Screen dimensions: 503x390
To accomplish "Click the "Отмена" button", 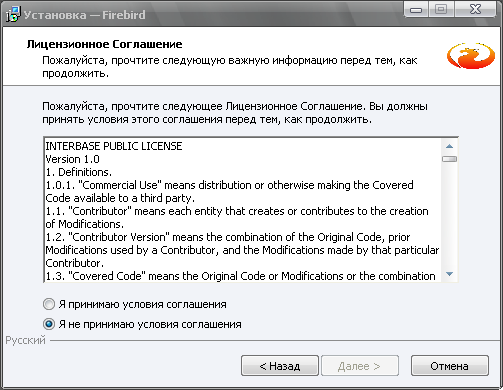I will click(450, 366).
